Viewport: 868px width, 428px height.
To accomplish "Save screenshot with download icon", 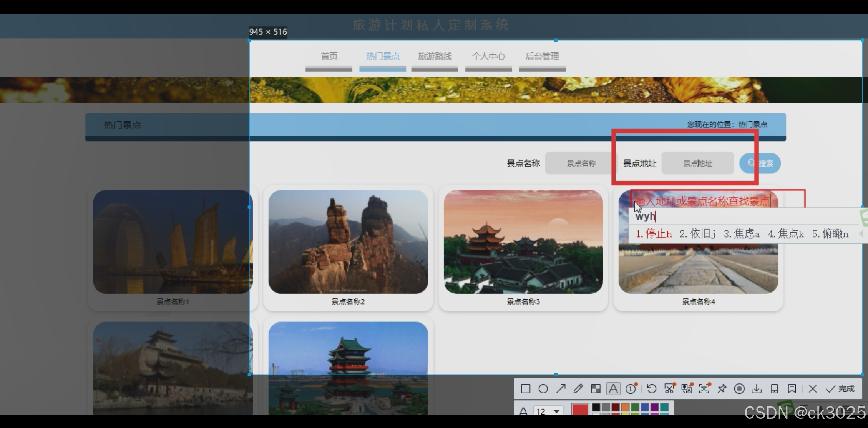I will click(x=757, y=389).
